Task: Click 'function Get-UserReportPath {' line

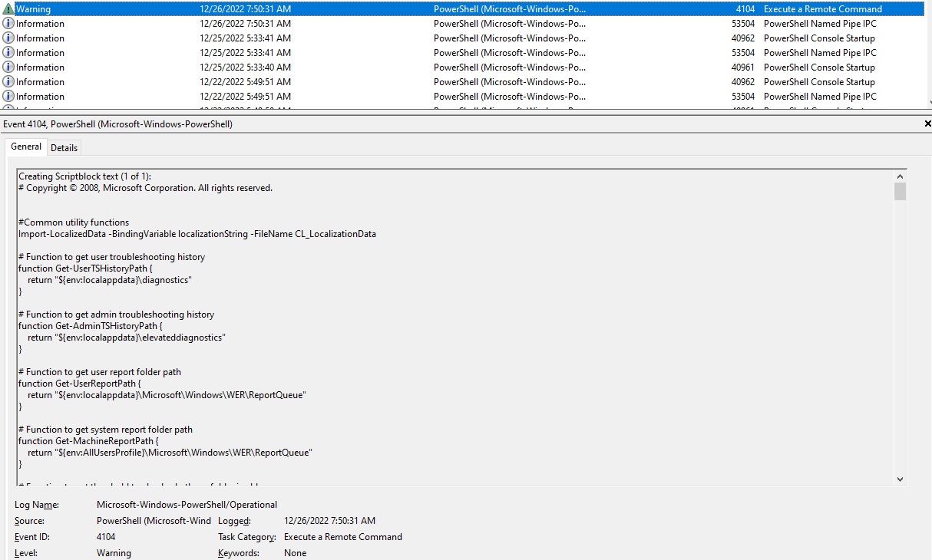Action: point(80,384)
